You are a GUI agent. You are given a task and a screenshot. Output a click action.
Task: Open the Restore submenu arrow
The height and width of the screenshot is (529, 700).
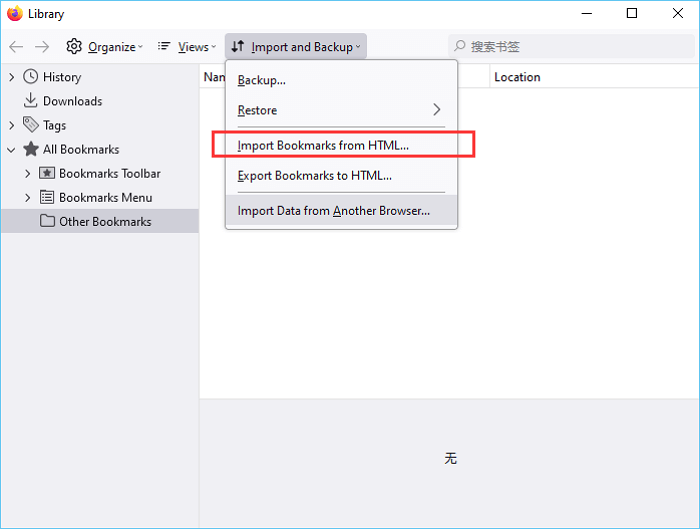(437, 109)
